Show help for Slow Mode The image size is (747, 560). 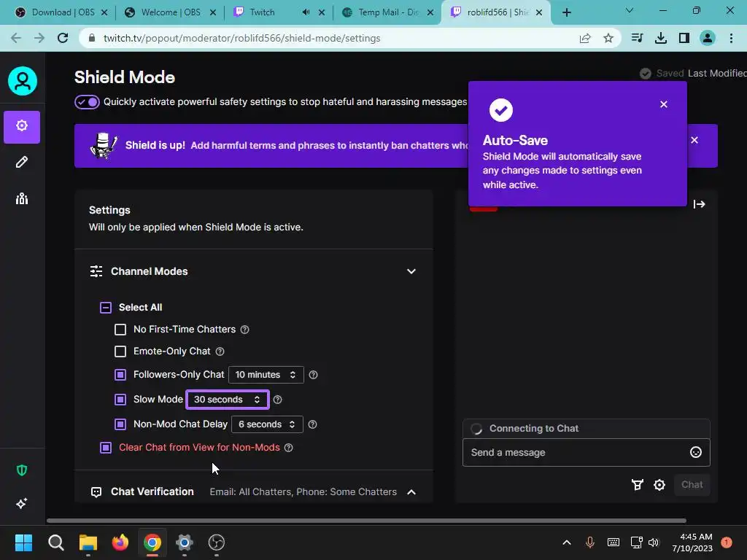277,400
